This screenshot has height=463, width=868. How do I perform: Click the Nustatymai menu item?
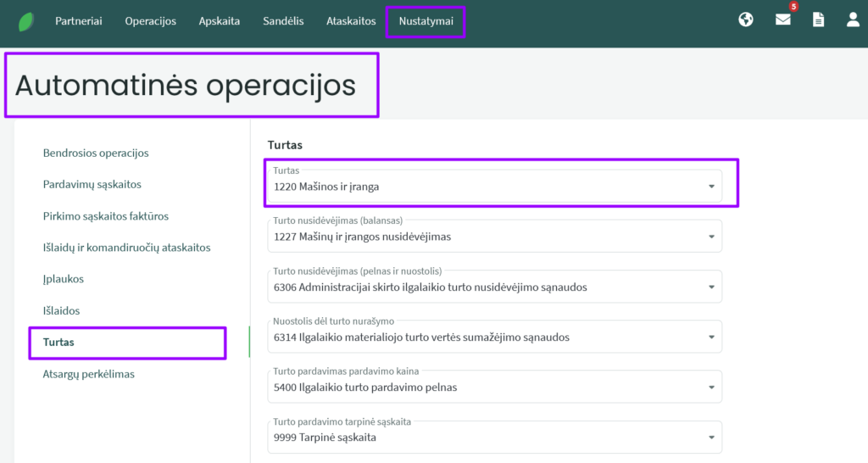point(426,21)
